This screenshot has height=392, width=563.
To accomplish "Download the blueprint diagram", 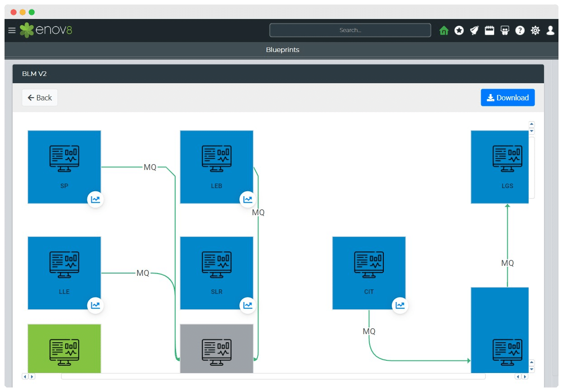I will 507,98.
